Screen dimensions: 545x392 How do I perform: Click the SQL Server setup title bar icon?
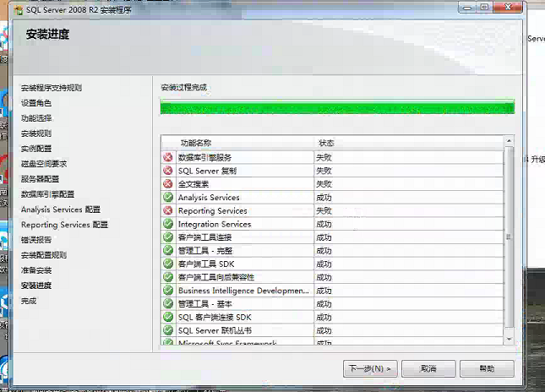click(19, 10)
